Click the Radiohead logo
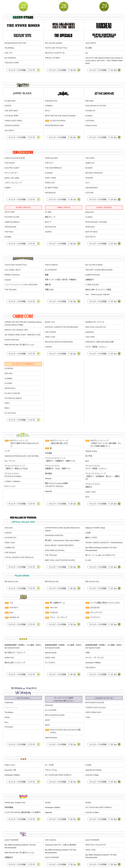 pyautogui.click(x=104, y=26)
